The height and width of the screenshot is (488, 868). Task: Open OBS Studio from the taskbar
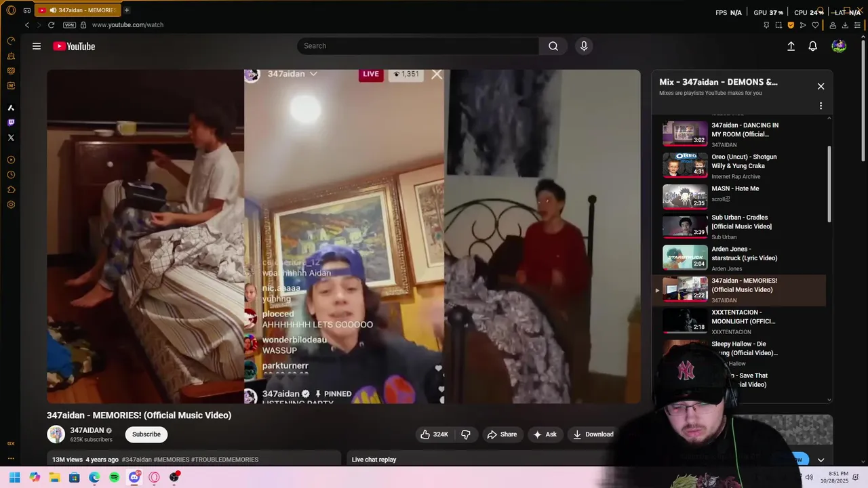174,477
